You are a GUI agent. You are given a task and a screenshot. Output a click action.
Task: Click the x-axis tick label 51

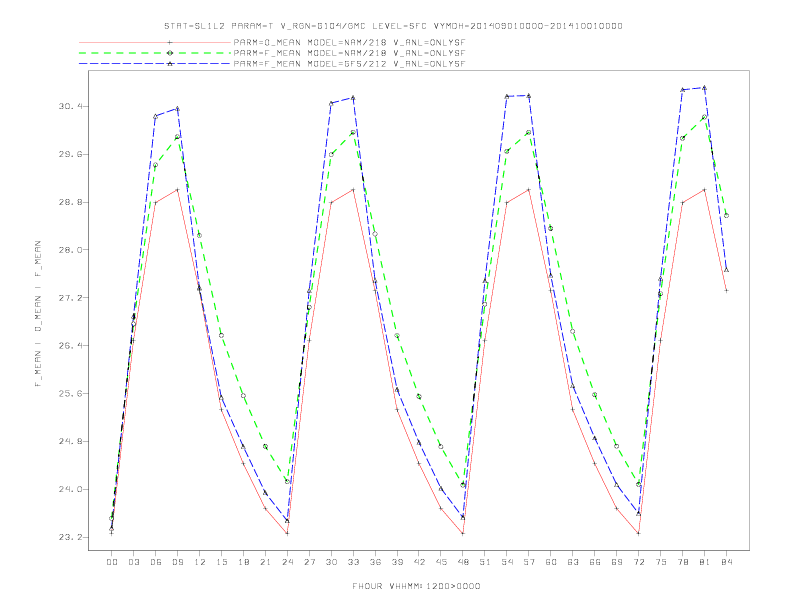click(485, 562)
